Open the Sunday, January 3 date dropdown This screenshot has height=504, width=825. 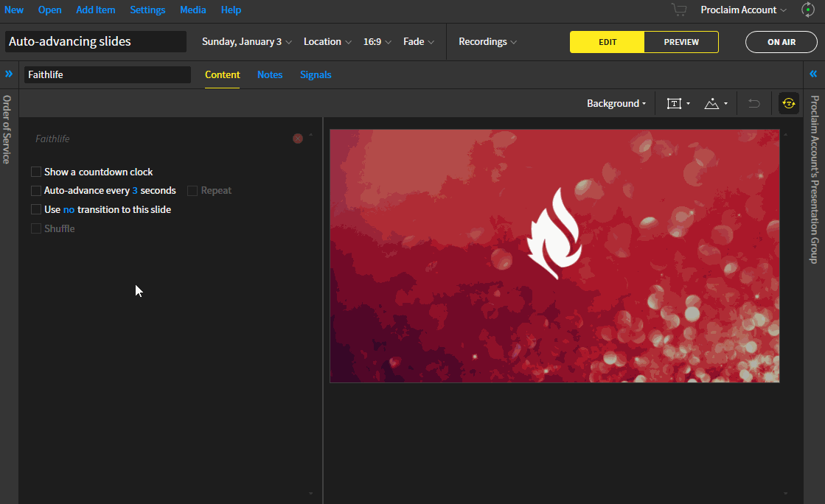coord(247,41)
